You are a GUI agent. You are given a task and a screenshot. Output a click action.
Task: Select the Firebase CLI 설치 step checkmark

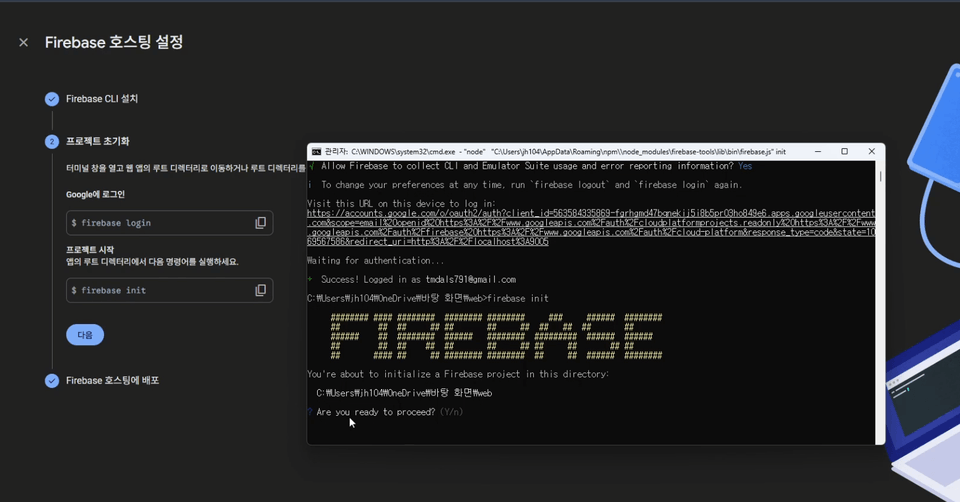52,99
